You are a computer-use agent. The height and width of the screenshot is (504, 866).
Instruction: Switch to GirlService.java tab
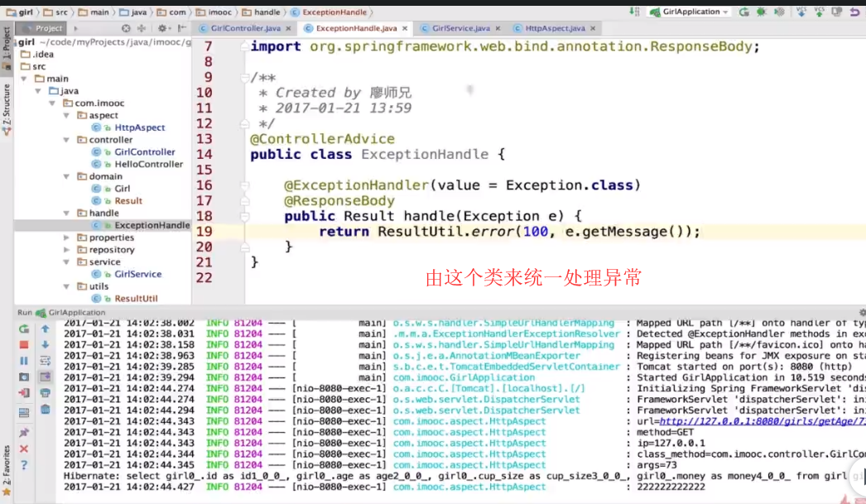461,28
